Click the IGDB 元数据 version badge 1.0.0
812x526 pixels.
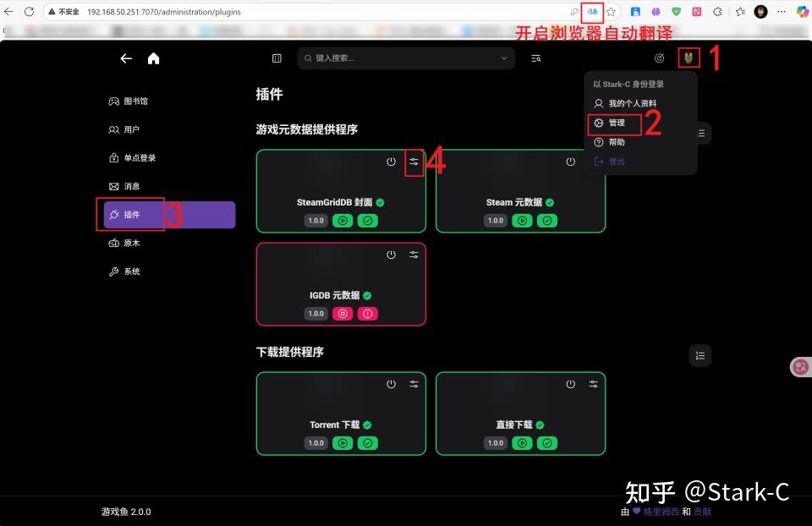(x=315, y=313)
